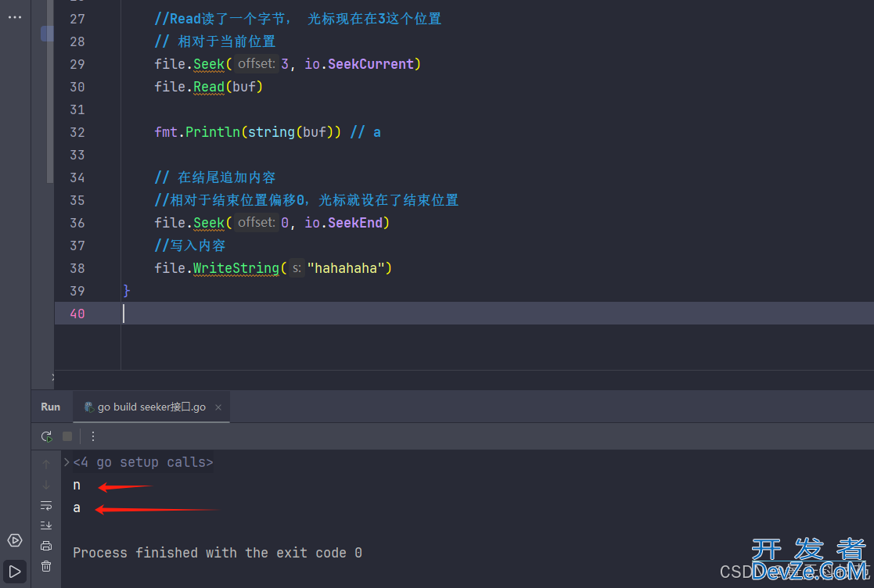Image resolution: width=874 pixels, height=588 pixels.
Task: Print the console output
Action: 46,547
